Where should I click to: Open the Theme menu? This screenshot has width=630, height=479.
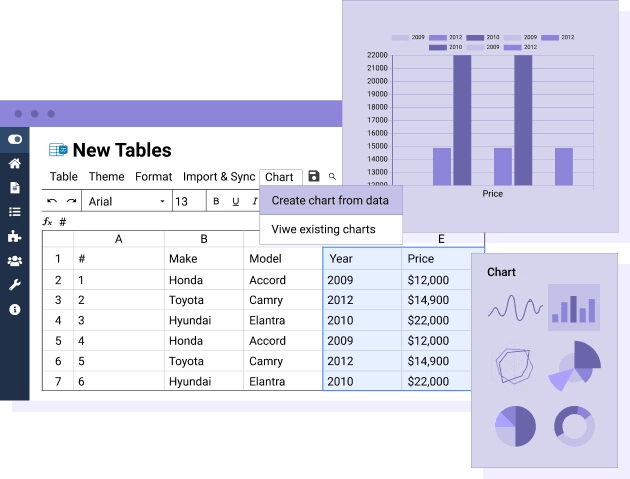tap(106, 177)
